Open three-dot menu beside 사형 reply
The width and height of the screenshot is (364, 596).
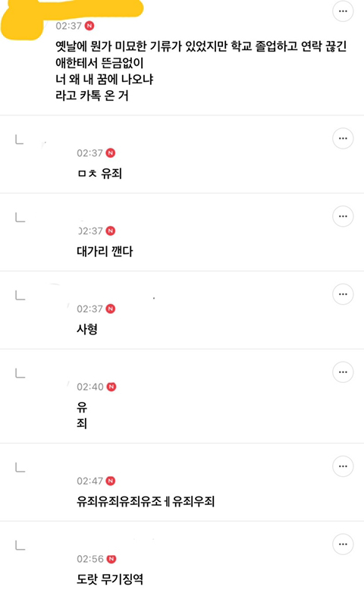point(343,294)
